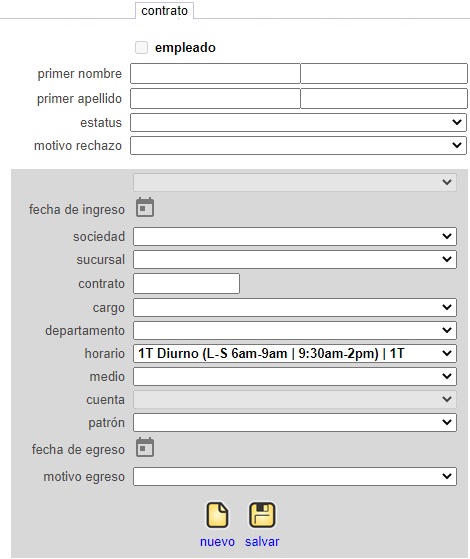470x559 pixels.
Task: Open the fecha de egreso calendar picker
Action: (145, 447)
